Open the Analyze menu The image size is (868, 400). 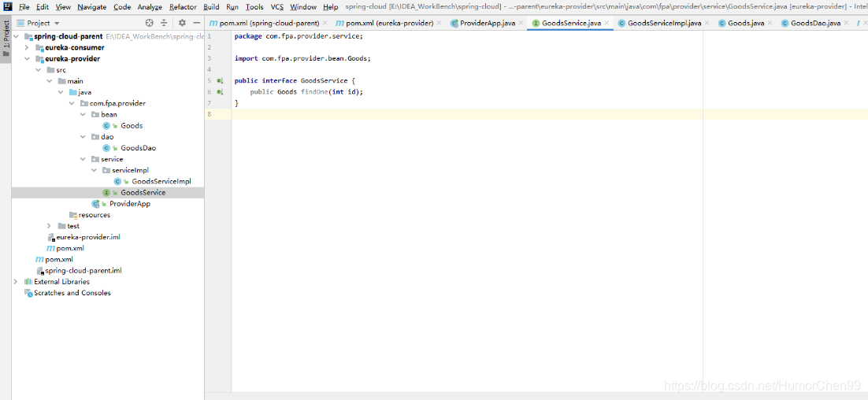click(150, 7)
